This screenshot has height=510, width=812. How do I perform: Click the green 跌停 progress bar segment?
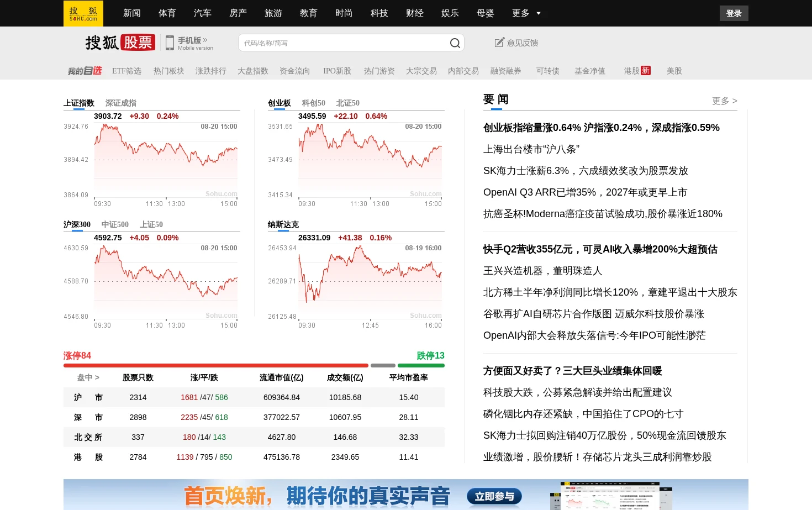421,366
